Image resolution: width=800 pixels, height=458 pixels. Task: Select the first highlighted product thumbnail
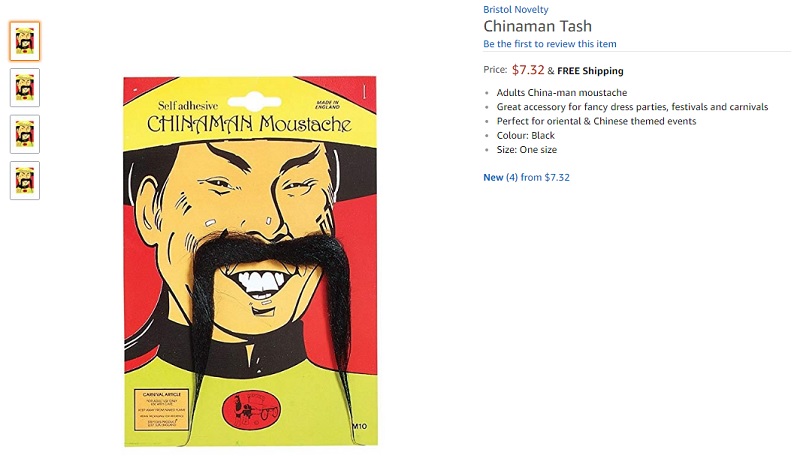click(24, 41)
